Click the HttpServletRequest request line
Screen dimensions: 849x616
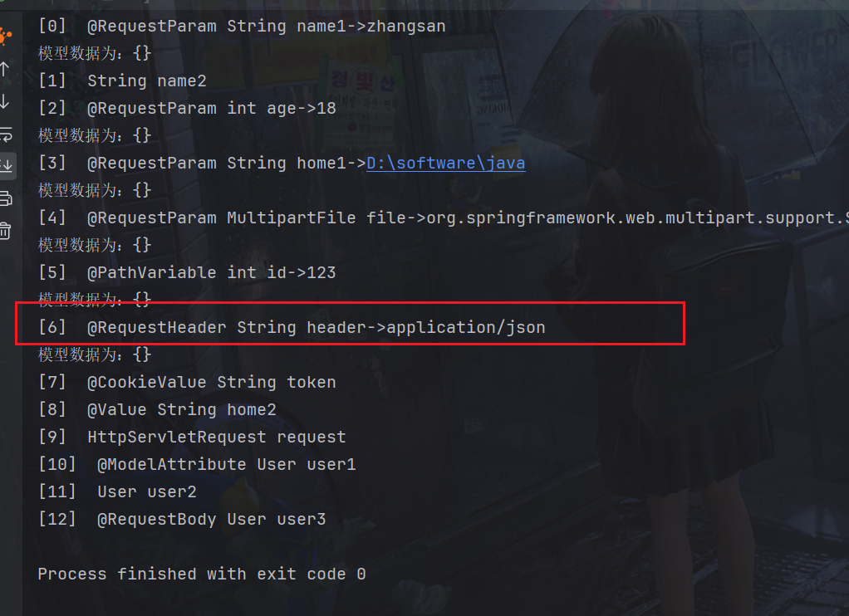coord(216,437)
